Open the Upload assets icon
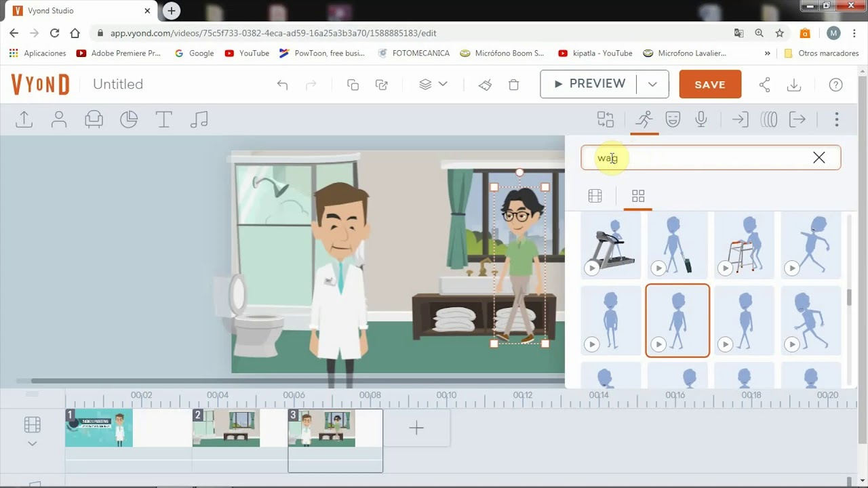868x488 pixels. [x=24, y=119]
